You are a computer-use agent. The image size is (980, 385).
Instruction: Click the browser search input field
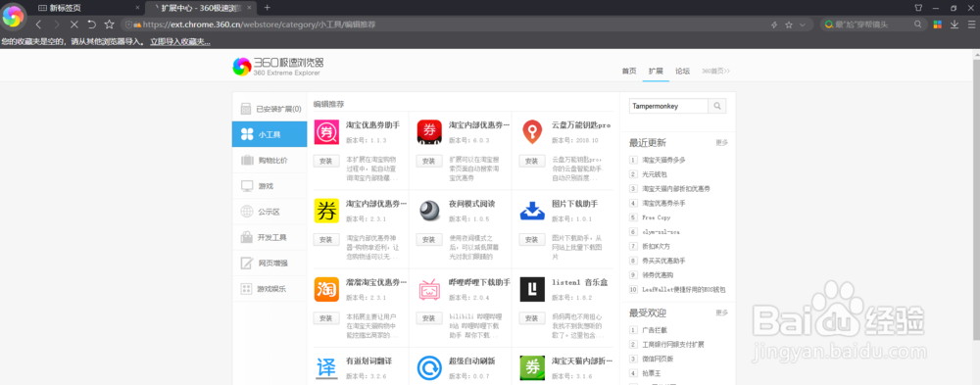point(872,24)
